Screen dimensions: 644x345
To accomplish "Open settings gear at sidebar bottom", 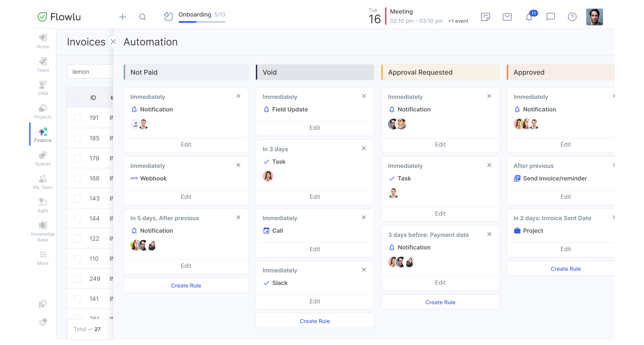I will pos(43,322).
